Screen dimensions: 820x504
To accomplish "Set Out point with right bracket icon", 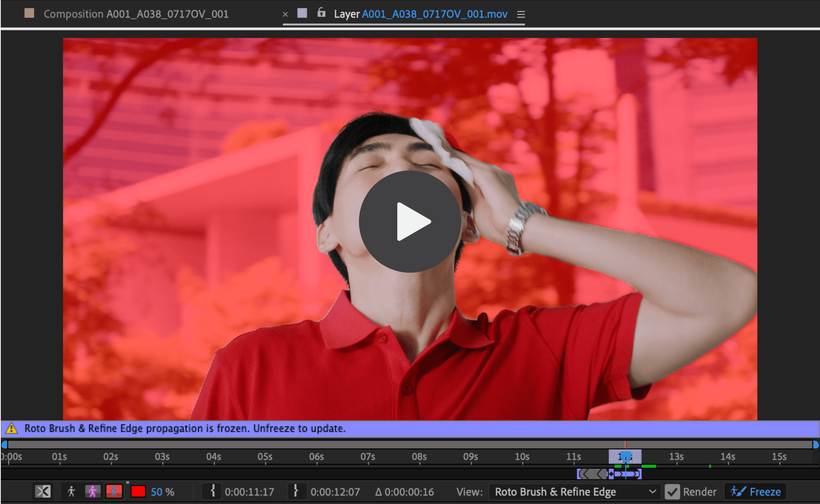I will 296,491.
